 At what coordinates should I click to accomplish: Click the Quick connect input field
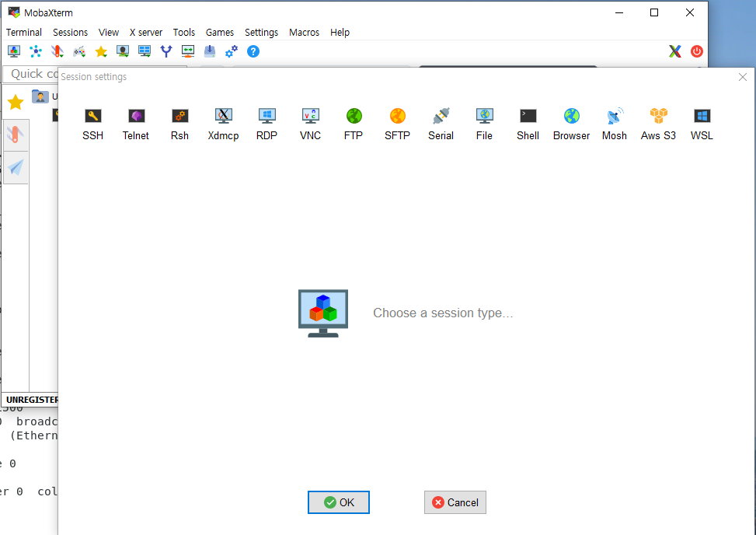coord(31,74)
